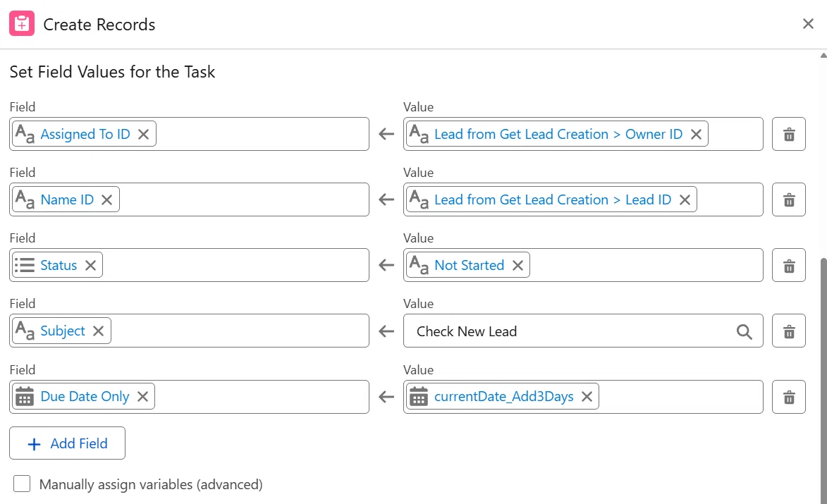Screen dimensions: 827x504
Task: Click the search icon in Check New Lead value
Action: pos(745,331)
